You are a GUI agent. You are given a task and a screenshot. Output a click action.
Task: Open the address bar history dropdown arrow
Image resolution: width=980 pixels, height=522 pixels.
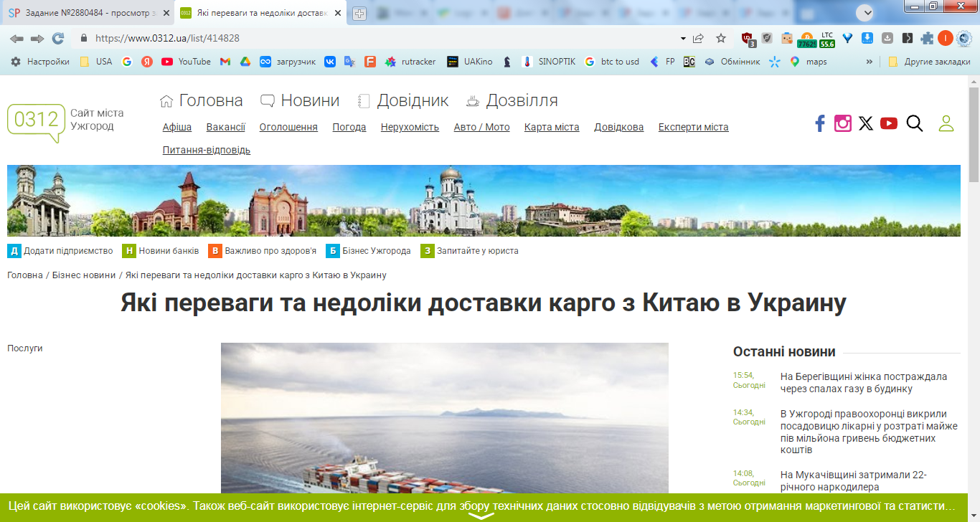[x=683, y=39]
